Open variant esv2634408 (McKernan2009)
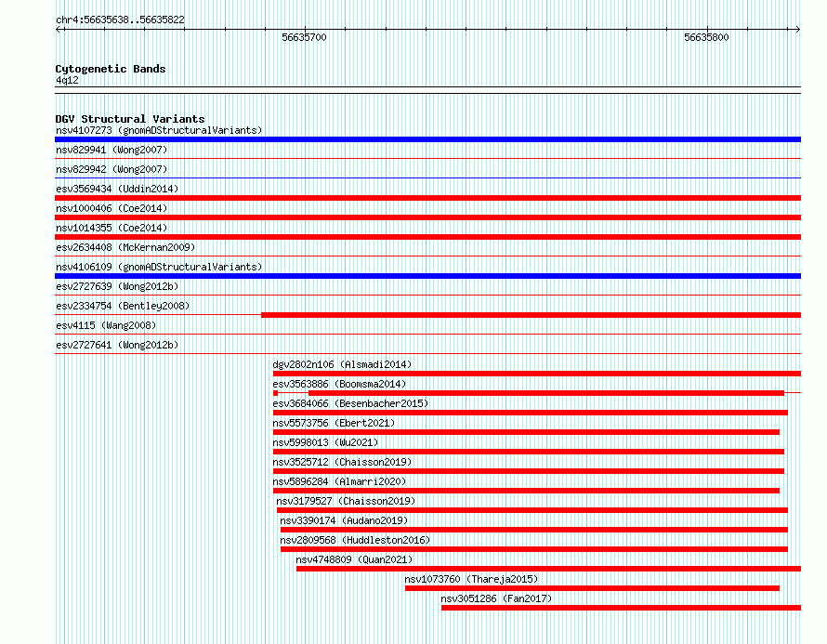Viewport: 827px width, 644px height. [125, 247]
